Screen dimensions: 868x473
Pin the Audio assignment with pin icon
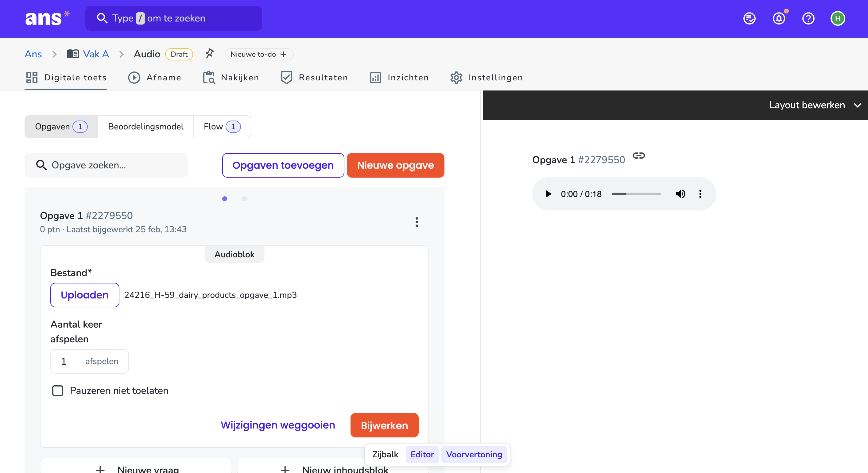pyautogui.click(x=210, y=54)
